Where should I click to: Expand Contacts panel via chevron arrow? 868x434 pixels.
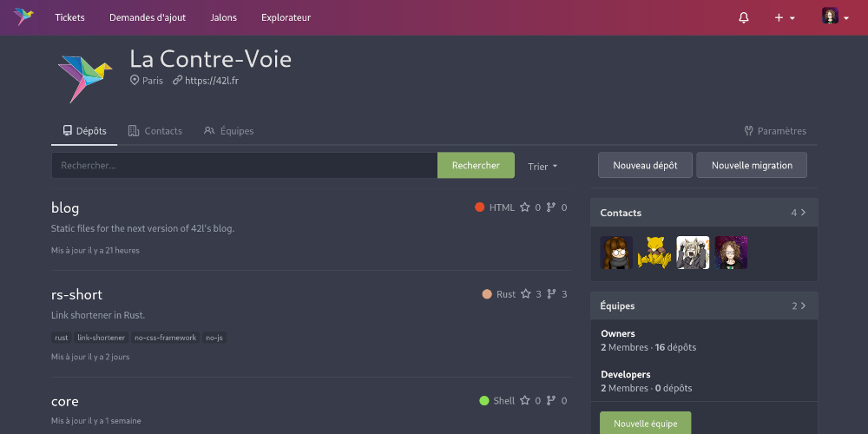click(803, 213)
